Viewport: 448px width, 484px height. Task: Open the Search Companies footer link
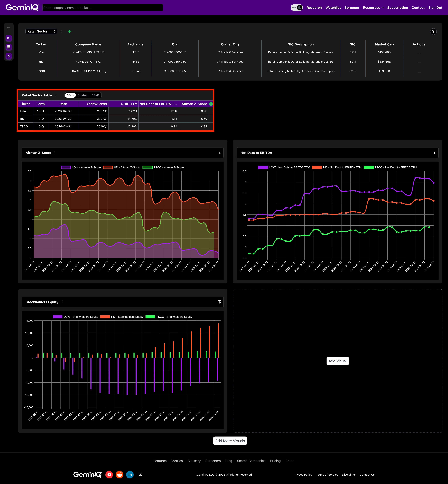(x=251, y=461)
